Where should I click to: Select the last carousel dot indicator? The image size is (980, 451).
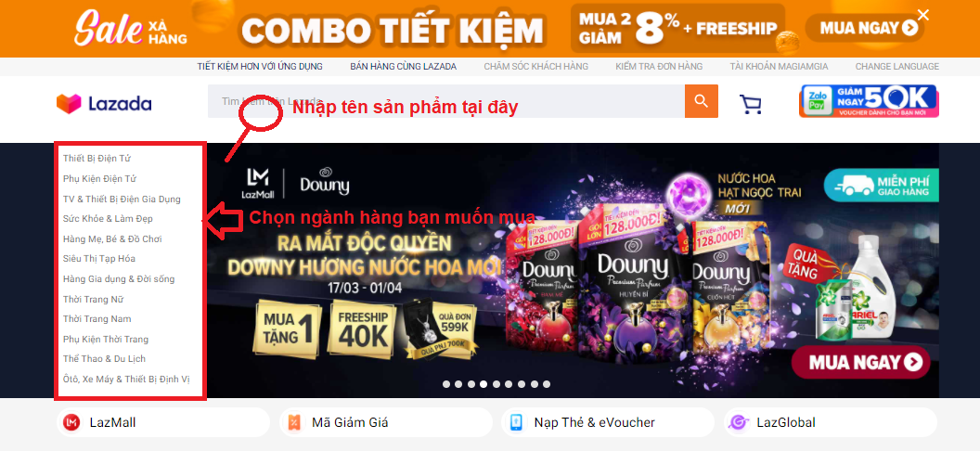point(547,384)
